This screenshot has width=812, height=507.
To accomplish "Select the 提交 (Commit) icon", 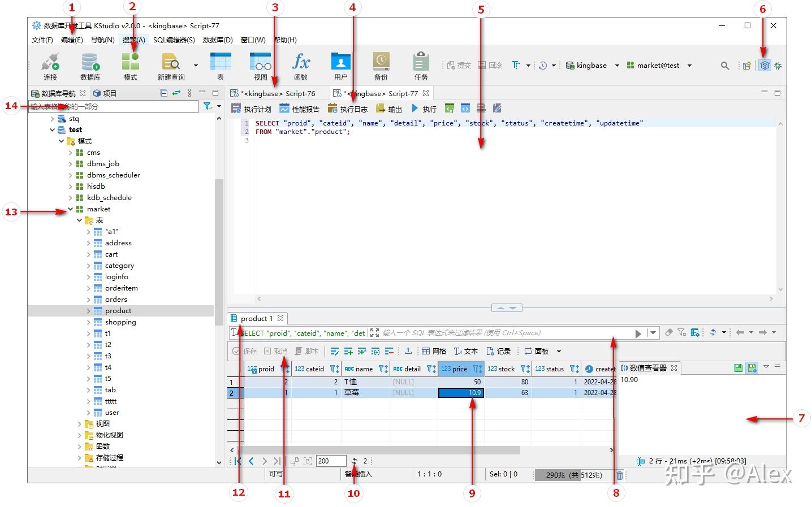I will (x=459, y=65).
